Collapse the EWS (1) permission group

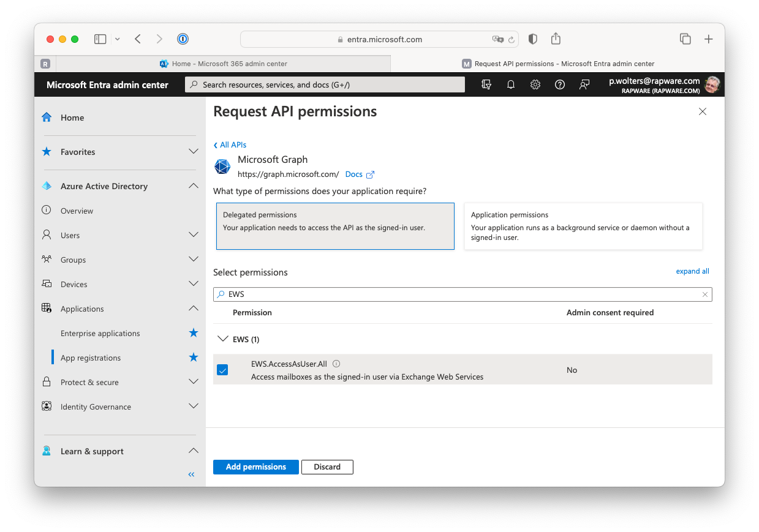223,339
